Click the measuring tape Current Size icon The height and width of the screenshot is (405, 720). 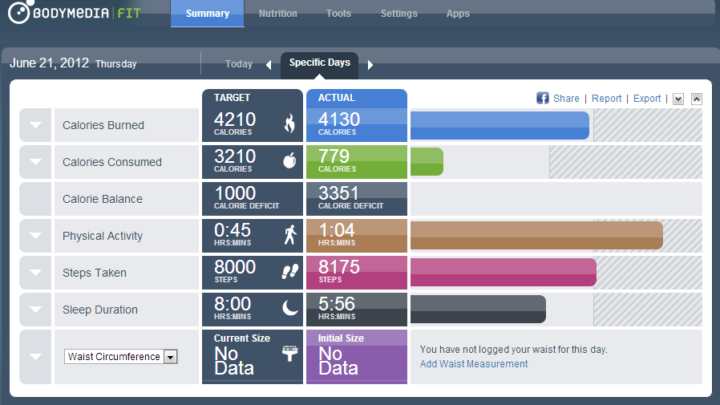click(290, 353)
